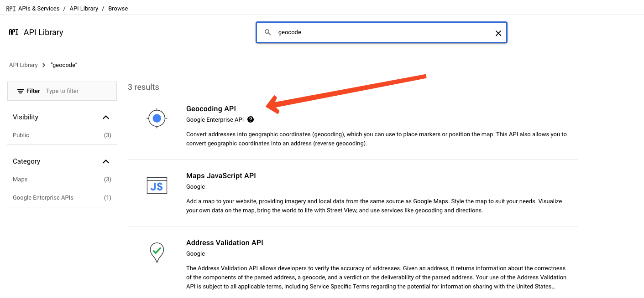Click the Google Enterprise API label
This screenshot has width=644, height=298.
[x=215, y=120]
